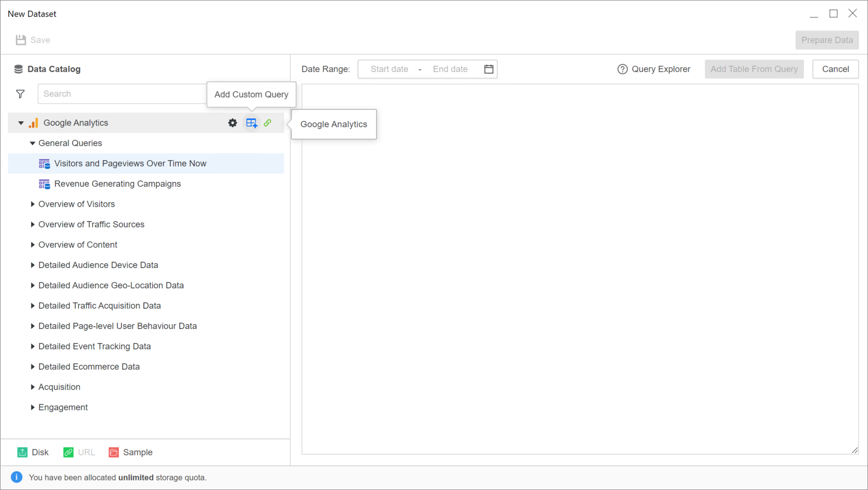868x490 pixels.
Task: Click the filter funnel icon
Action: [20, 94]
